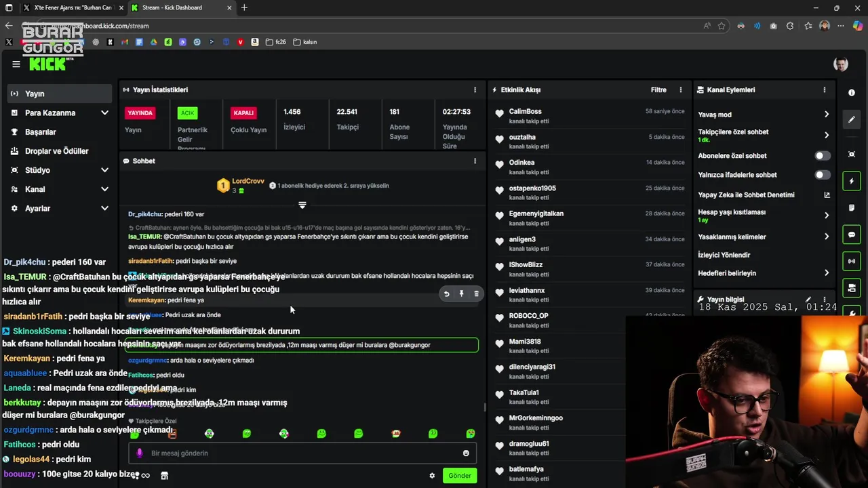Image resolution: width=868 pixels, height=488 pixels.
Task: Open options menu of Yayın İstatistikleri panel
Action: 475,89
